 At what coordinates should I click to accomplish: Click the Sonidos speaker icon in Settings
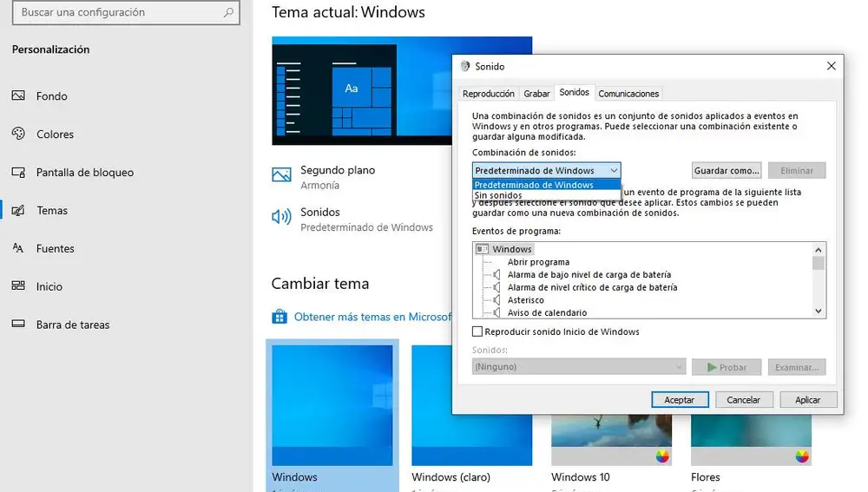click(281, 216)
